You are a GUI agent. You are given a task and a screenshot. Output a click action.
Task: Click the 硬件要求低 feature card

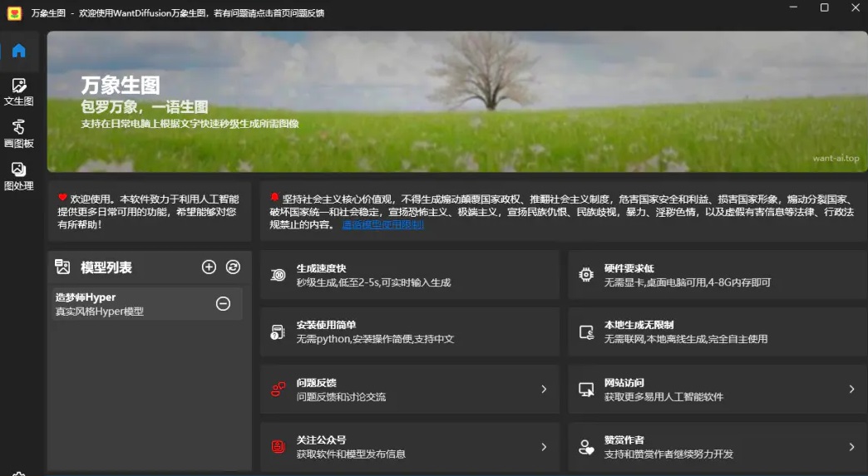coord(717,275)
